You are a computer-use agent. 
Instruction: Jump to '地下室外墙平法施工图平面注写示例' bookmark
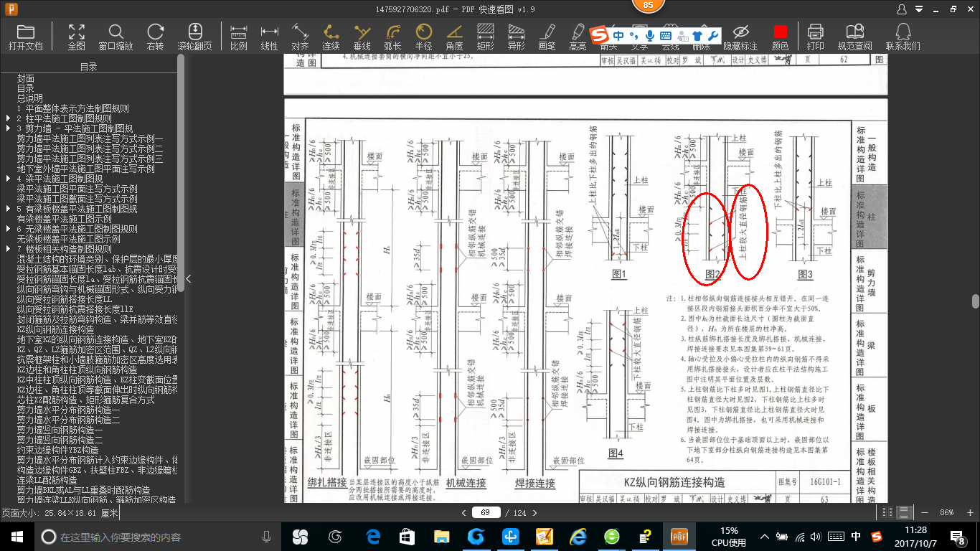(x=86, y=169)
